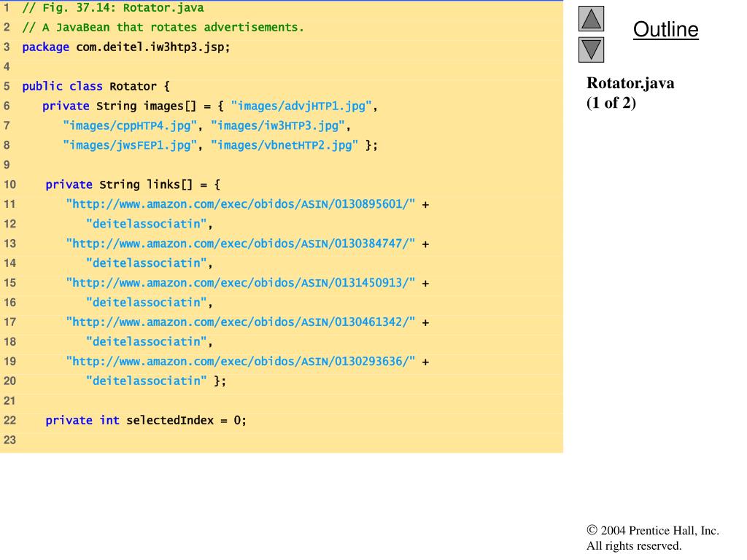This screenshot has height=560, width=747.
Task: Click line number 23
Action: 9,440
